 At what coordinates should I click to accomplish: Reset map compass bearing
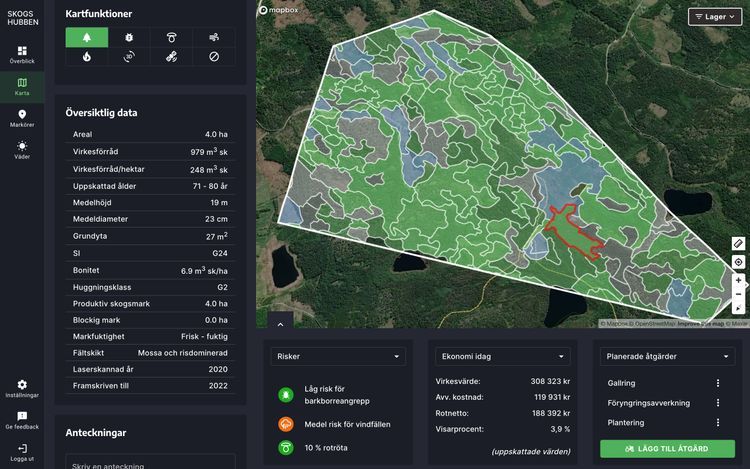click(739, 307)
